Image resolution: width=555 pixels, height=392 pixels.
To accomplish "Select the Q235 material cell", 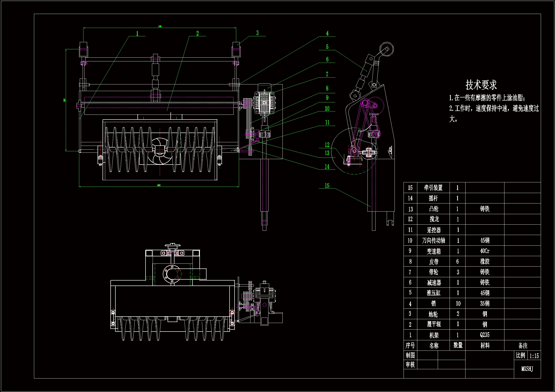I will pyautogui.click(x=485, y=335).
